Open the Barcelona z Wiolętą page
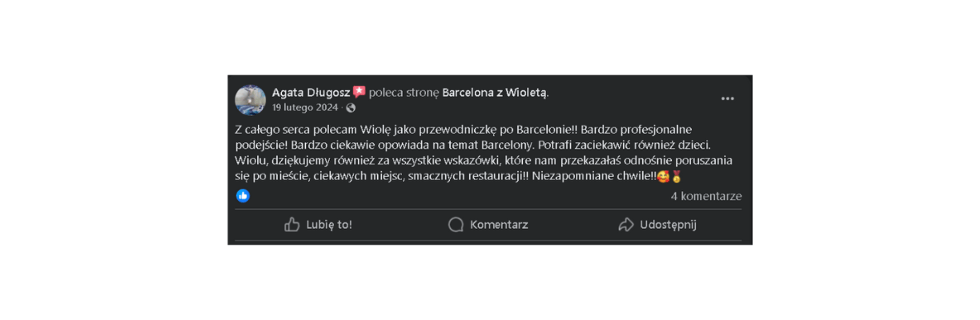980x320 pixels. click(494, 92)
